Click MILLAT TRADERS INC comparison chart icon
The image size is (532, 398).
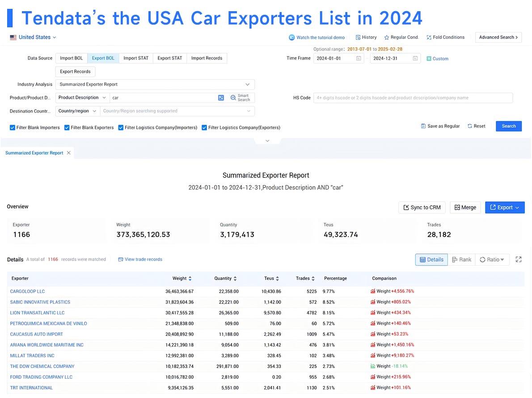[x=373, y=356]
